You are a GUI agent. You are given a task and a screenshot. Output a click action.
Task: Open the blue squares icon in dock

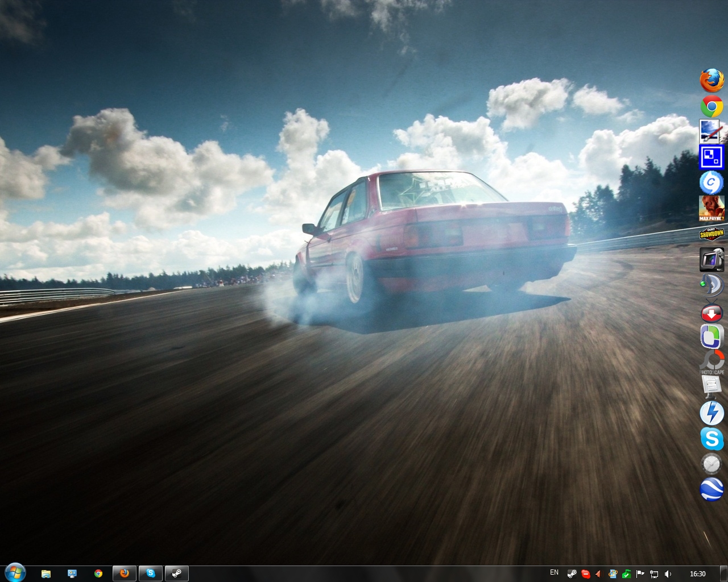[712, 157]
